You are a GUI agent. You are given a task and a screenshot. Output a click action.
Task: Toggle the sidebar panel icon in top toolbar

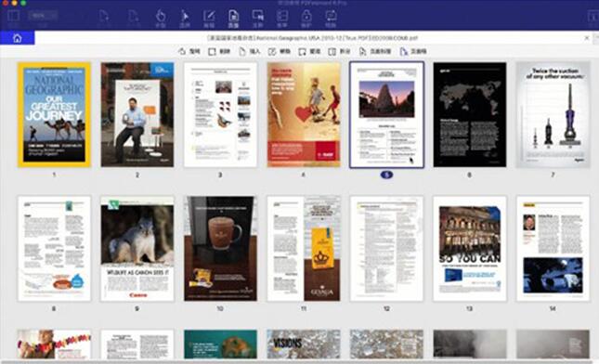click(13, 16)
